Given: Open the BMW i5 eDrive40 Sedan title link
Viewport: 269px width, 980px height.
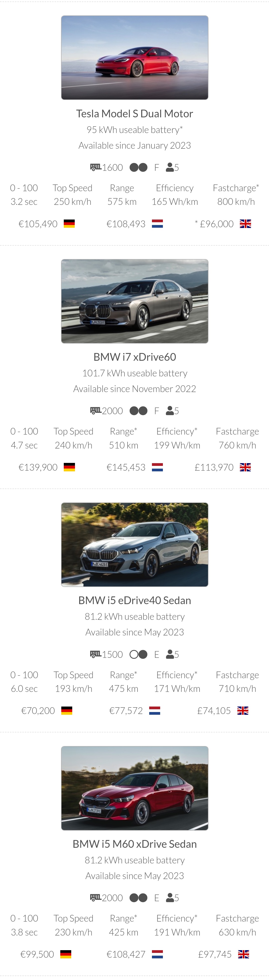Looking at the screenshot, I should coord(134,600).
